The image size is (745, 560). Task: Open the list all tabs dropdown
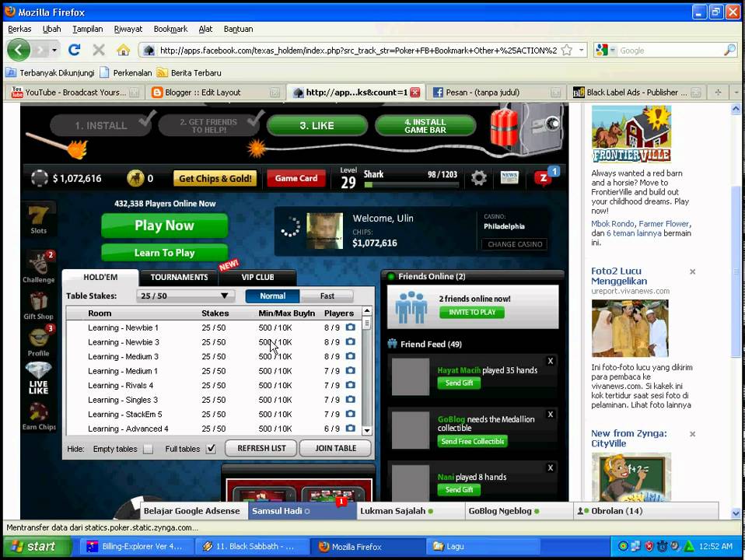[737, 93]
